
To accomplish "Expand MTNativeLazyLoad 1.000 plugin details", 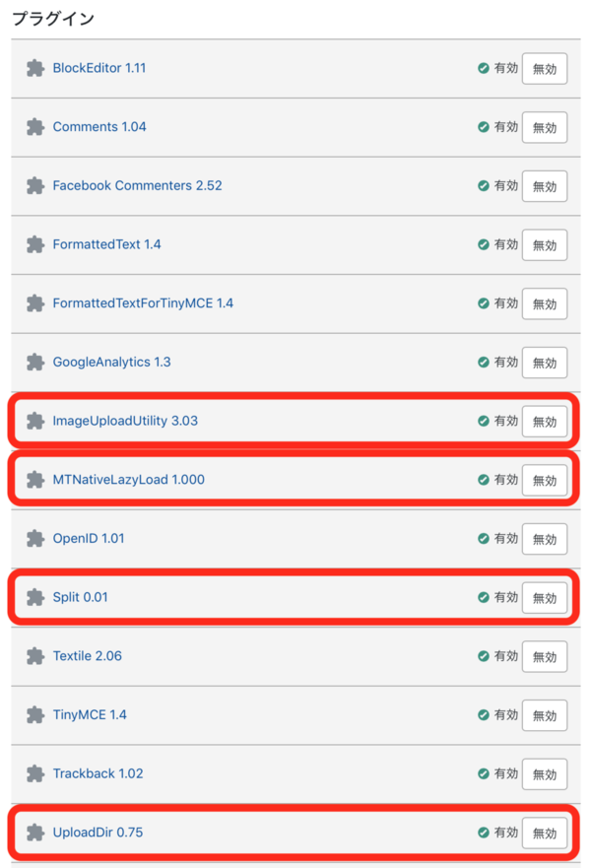I will pos(128,480).
